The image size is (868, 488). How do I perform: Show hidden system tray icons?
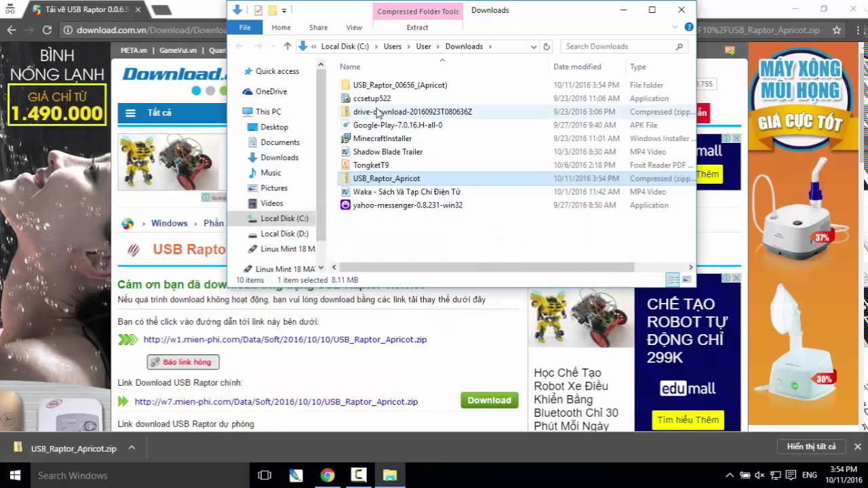tap(730, 475)
